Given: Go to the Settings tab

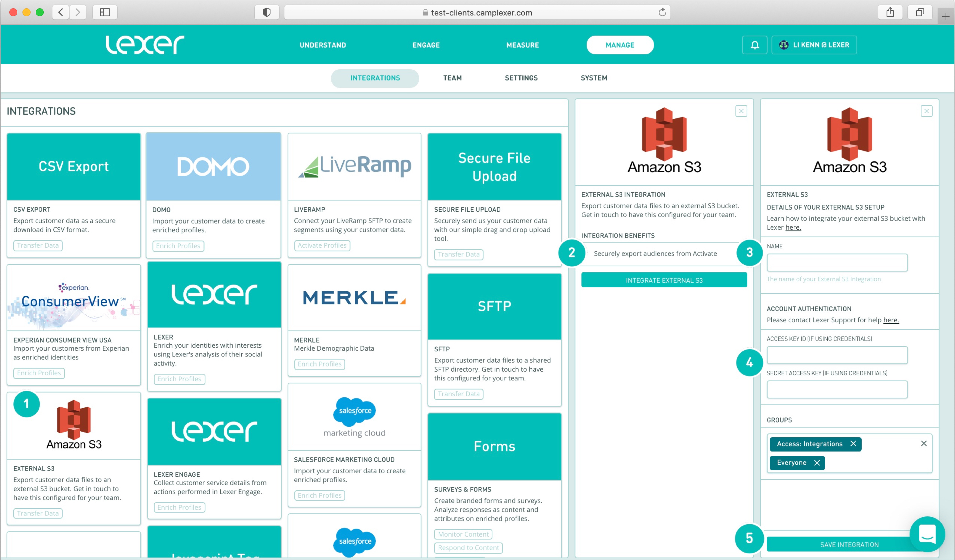Looking at the screenshot, I should [521, 78].
